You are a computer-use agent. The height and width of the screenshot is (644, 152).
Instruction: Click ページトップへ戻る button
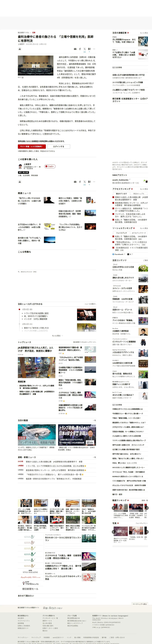click(140, 604)
